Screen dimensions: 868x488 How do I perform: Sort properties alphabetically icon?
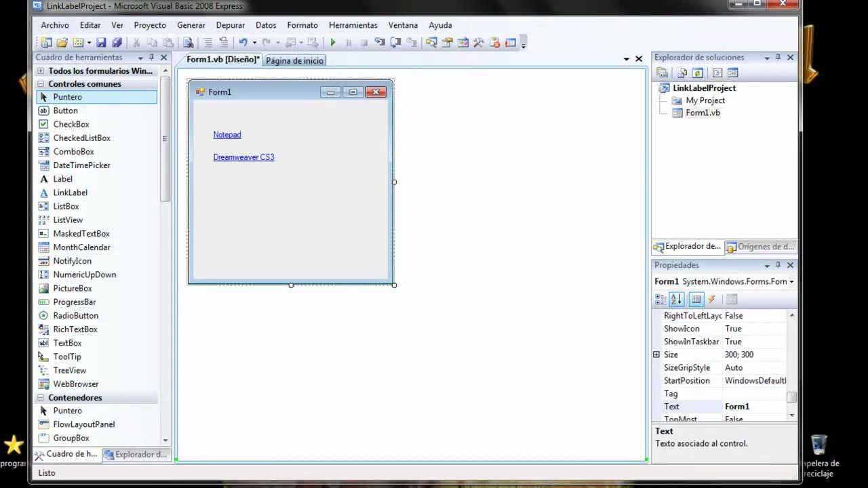click(676, 299)
